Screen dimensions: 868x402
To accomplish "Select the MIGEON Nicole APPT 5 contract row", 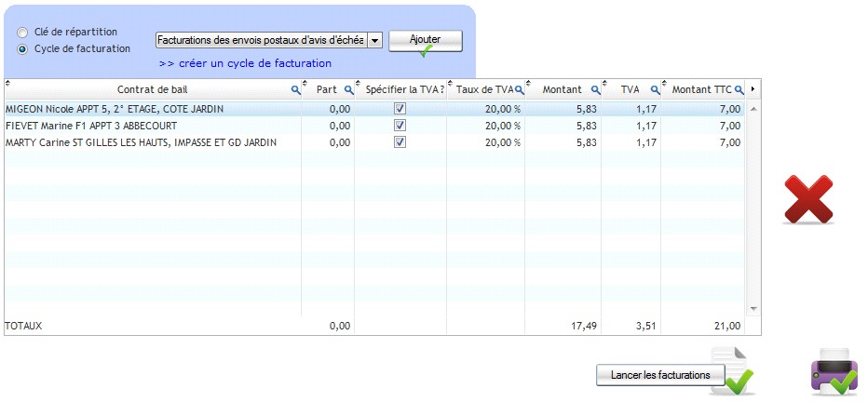I will point(374,109).
